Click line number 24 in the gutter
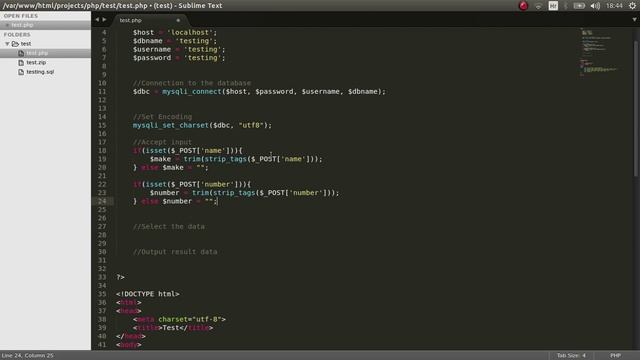 [102, 201]
